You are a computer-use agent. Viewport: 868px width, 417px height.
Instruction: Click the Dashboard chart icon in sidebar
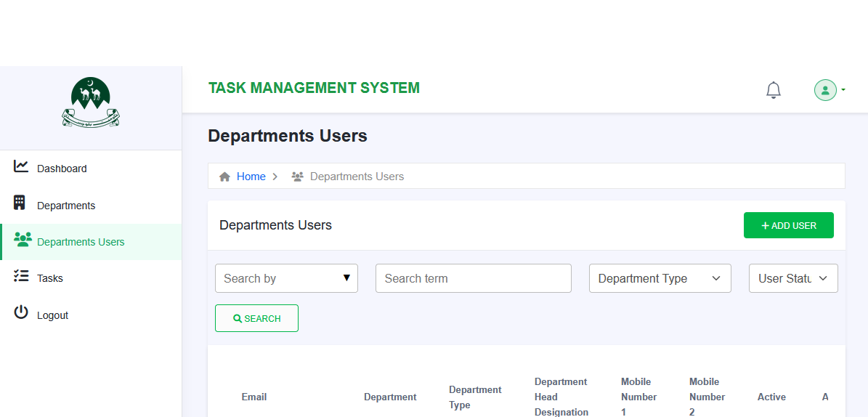point(21,167)
